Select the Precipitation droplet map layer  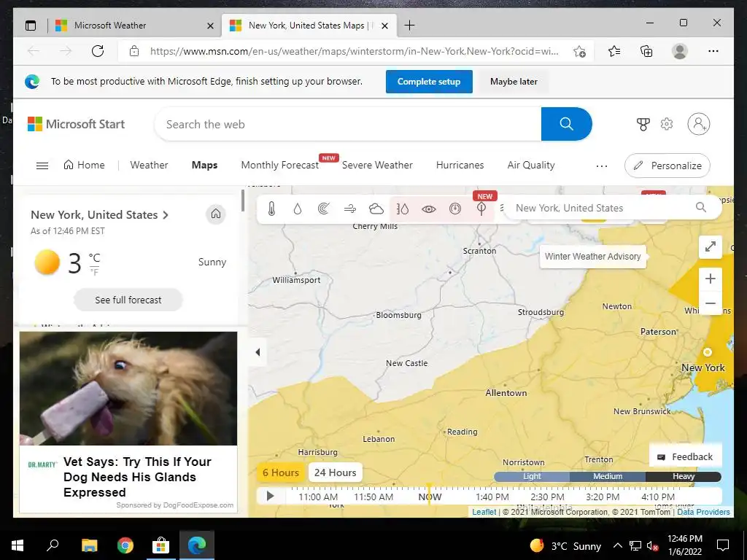click(298, 209)
